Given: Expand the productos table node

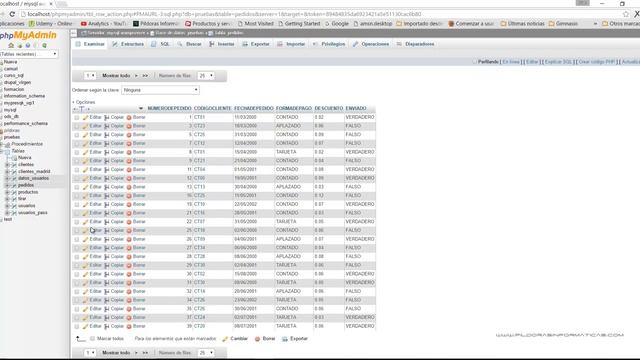Looking at the screenshot, I should (7, 192).
